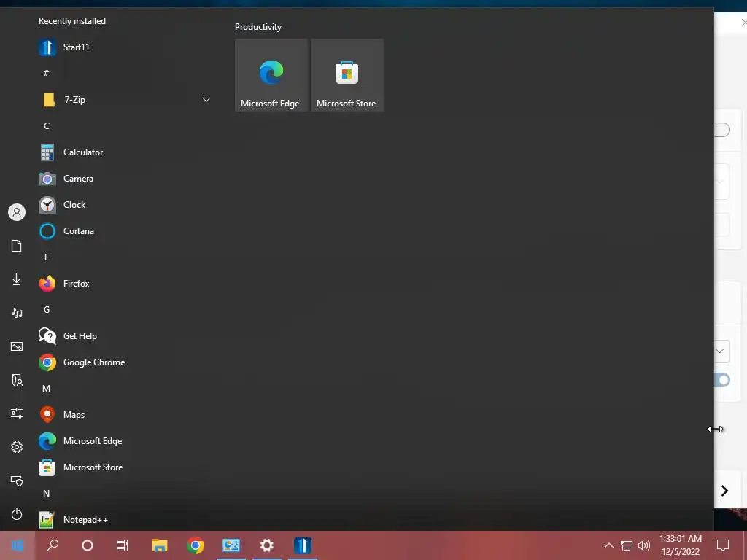Click the Cortana circle on taskbar
The height and width of the screenshot is (560, 747).
click(x=88, y=545)
